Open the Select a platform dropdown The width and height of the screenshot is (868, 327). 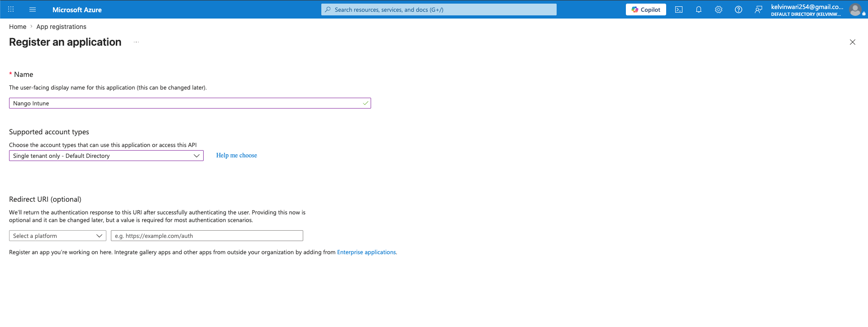point(57,236)
